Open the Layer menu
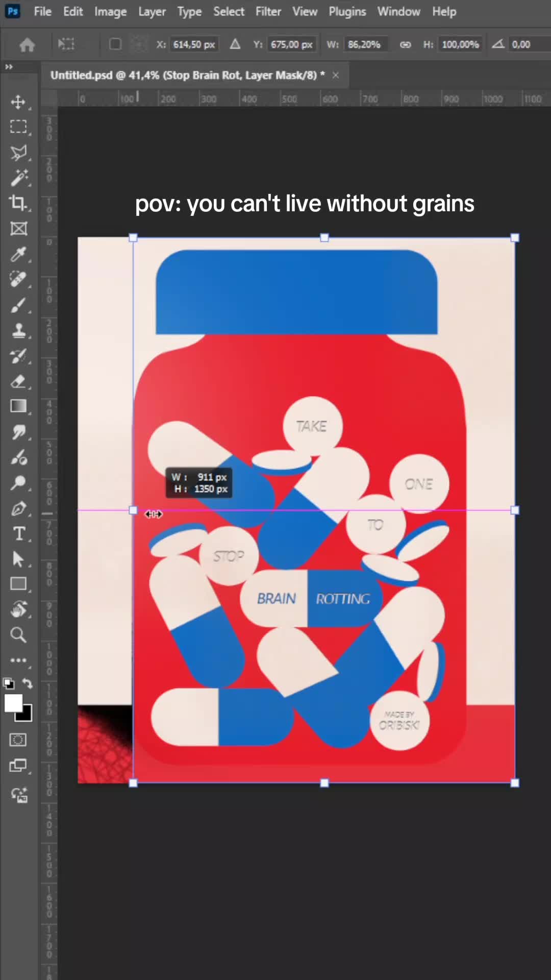The image size is (551, 980). pyautogui.click(x=152, y=11)
